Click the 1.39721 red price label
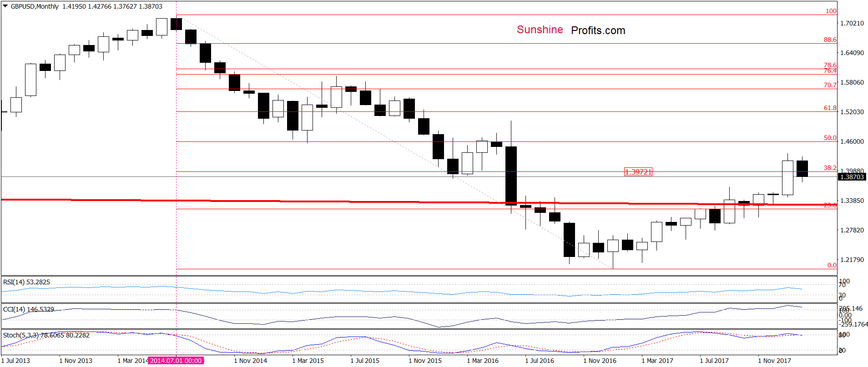Image resolution: width=868 pixels, height=367 pixels. click(x=638, y=172)
